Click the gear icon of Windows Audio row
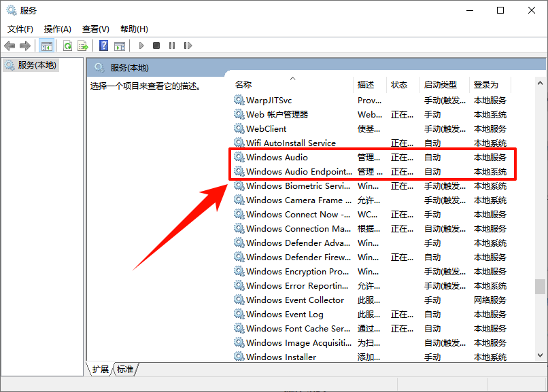Screen dimensions: 548x392 pyautogui.click(x=239, y=158)
